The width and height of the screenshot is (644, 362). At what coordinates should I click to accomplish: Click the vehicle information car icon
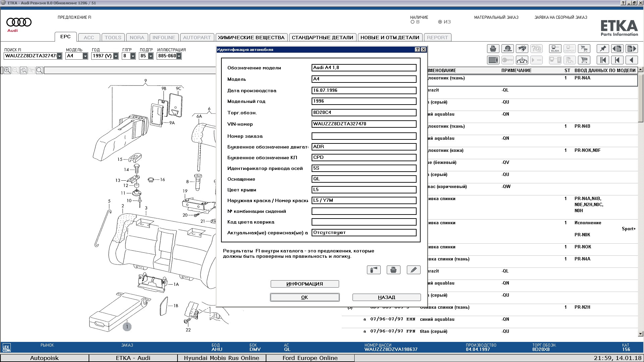click(x=522, y=60)
